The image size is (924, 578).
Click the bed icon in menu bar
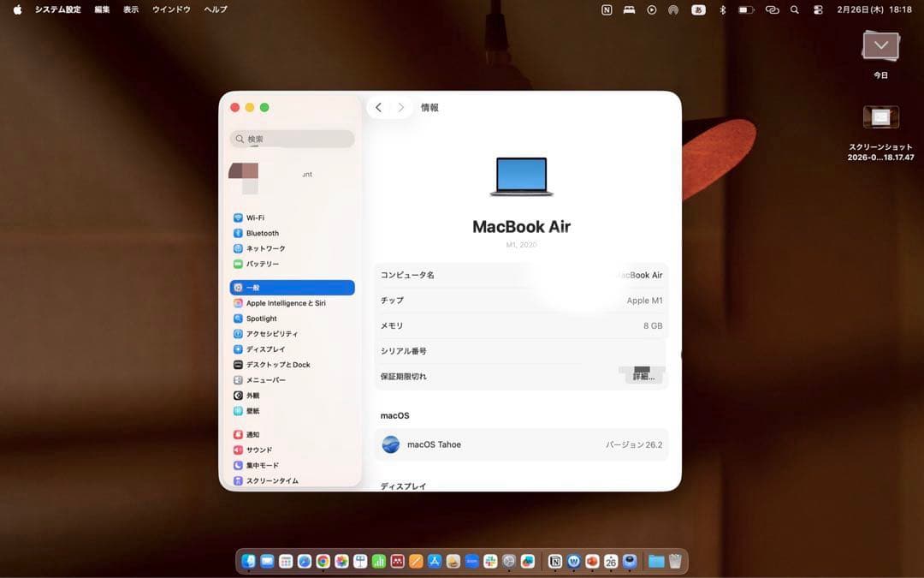[x=630, y=9]
